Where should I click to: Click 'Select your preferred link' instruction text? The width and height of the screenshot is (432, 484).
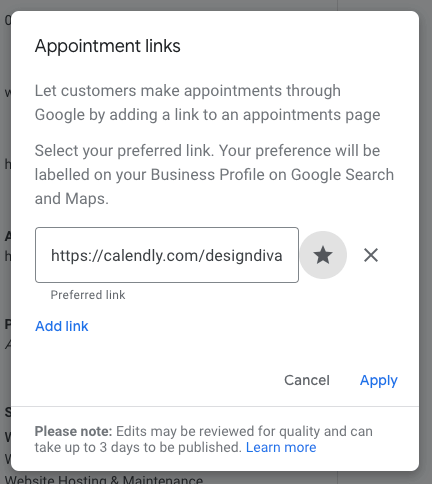[124, 151]
